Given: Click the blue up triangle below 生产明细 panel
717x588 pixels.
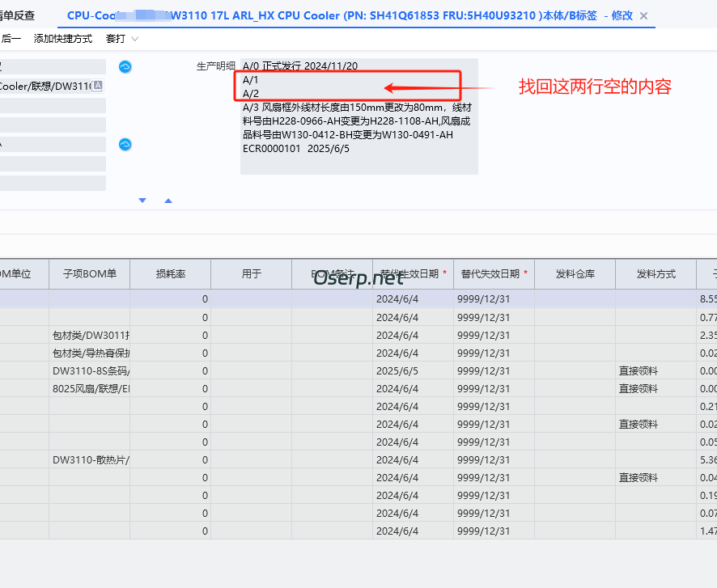Looking at the screenshot, I should click(x=168, y=200).
